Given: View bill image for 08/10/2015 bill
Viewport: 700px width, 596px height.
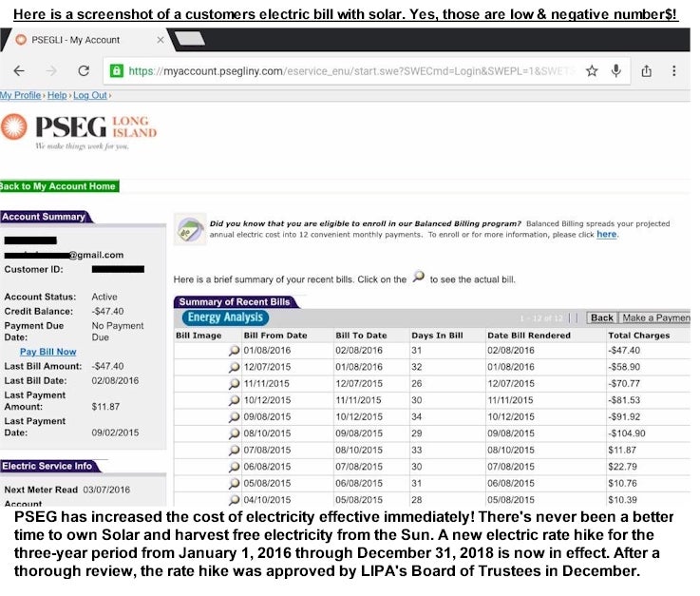Looking at the screenshot, I should pyautogui.click(x=235, y=433).
